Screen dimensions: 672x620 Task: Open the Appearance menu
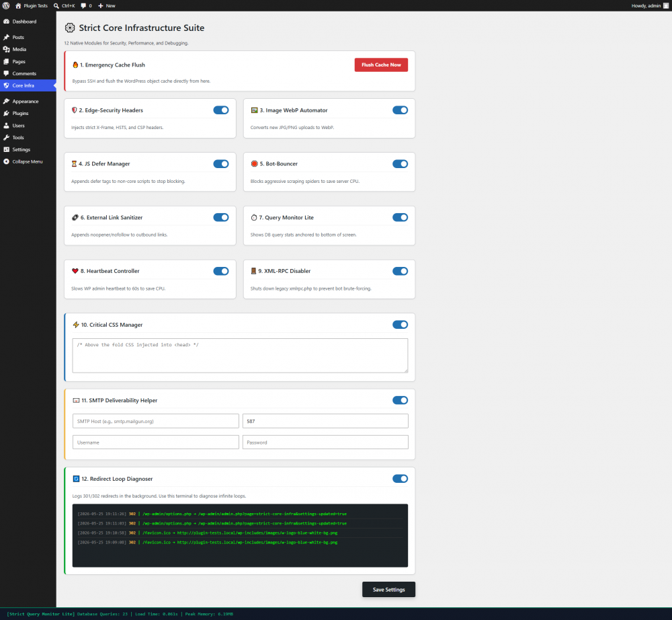tap(28, 101)
